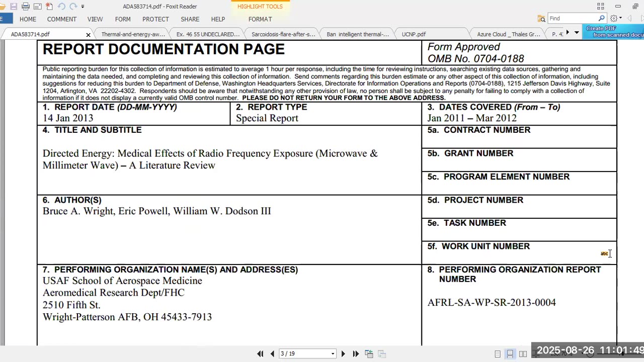
Task: Click inside the Find search field
Action: (x=572, y=18)
